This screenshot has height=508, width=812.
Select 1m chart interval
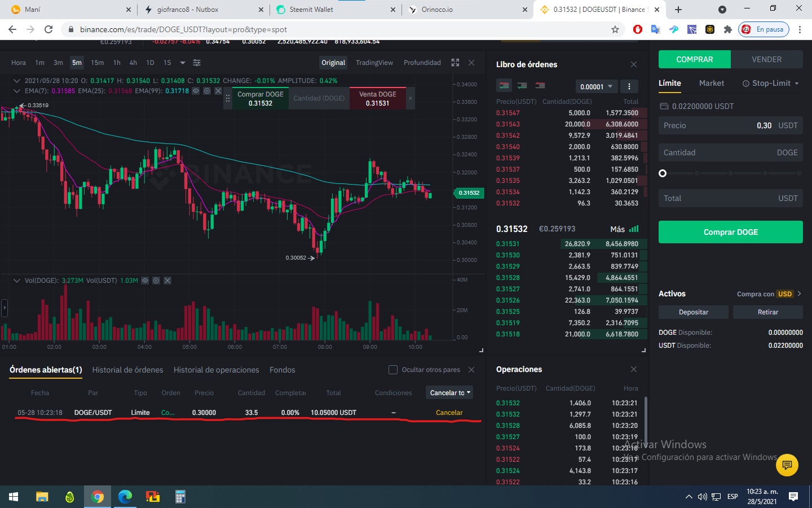(x=39, y=63)
